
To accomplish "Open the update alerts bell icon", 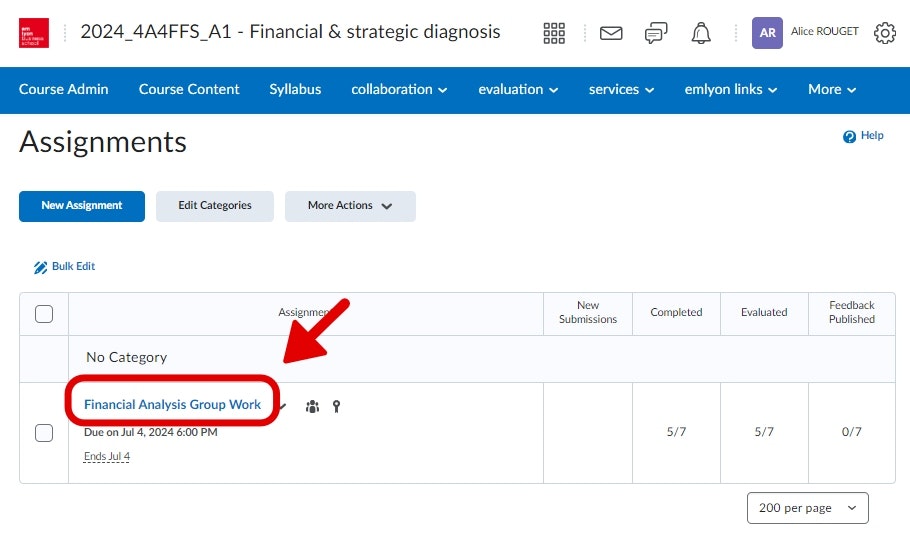I will pos(701,33).
